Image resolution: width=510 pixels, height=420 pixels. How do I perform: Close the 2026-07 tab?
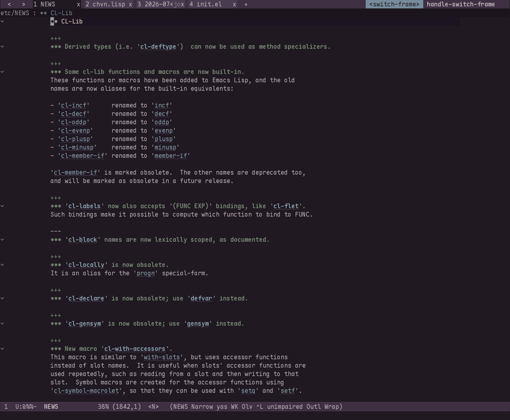click(182, 4)
